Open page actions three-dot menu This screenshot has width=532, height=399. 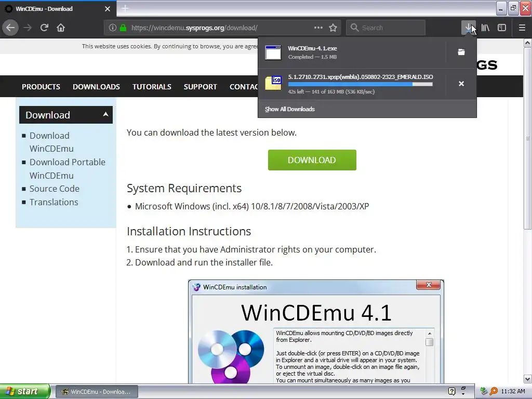(x=318, y=28)
